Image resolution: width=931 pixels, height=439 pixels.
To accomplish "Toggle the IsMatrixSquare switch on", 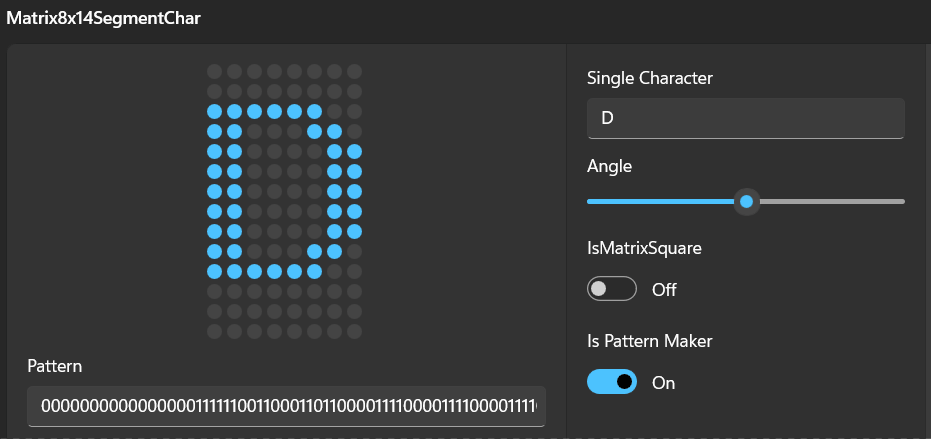I will [x=612, y=289].
